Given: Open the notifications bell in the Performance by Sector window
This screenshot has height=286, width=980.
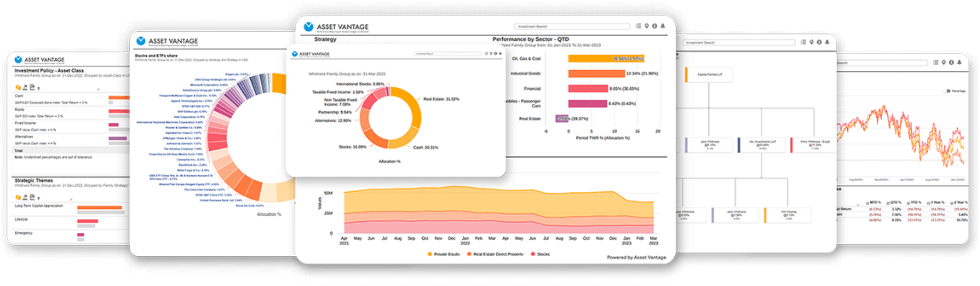Looking at the screenshot, I should (663, 26).
